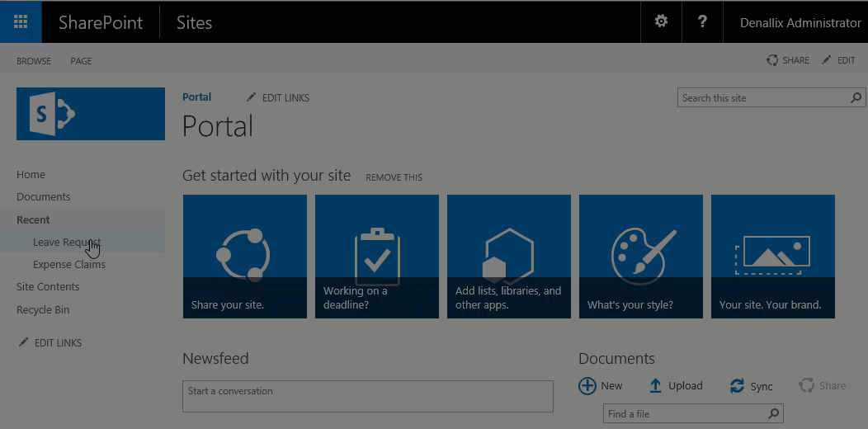Click the Recent heading in navigation
This screenshot has height=429, width=868.
(x=33, y=219)
